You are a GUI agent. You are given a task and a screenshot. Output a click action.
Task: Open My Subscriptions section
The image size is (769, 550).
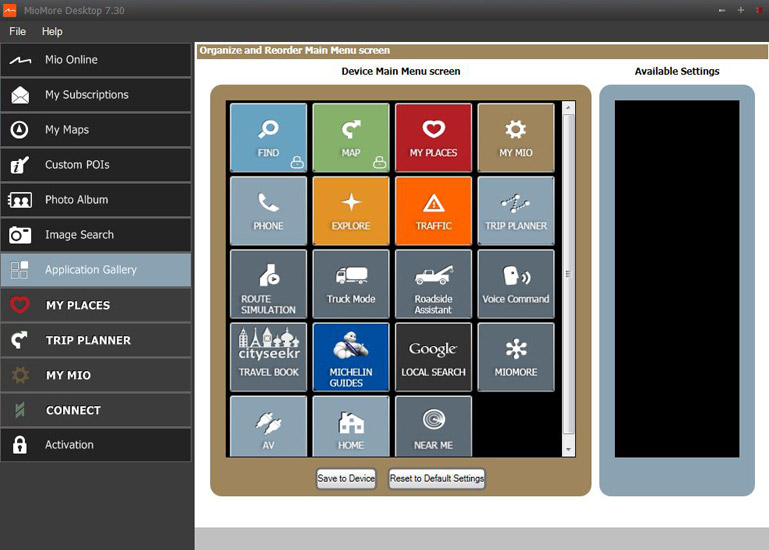(96, 95)
